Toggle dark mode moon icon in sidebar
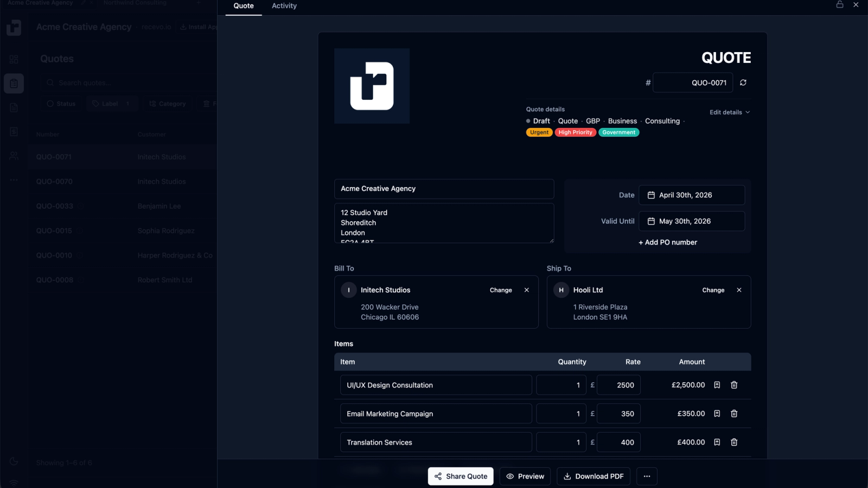868x488 pixels. 14,461
